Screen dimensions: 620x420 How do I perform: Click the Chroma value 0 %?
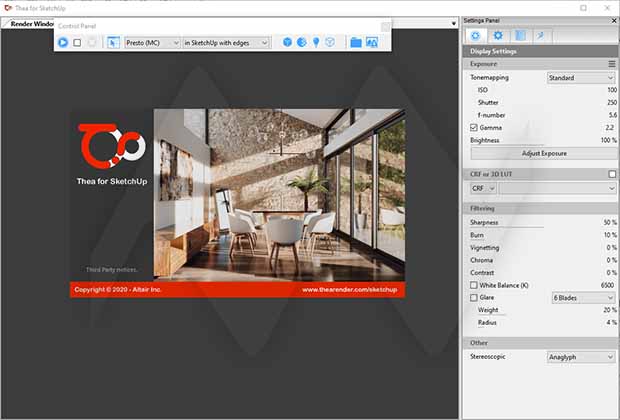coord(611,260)
